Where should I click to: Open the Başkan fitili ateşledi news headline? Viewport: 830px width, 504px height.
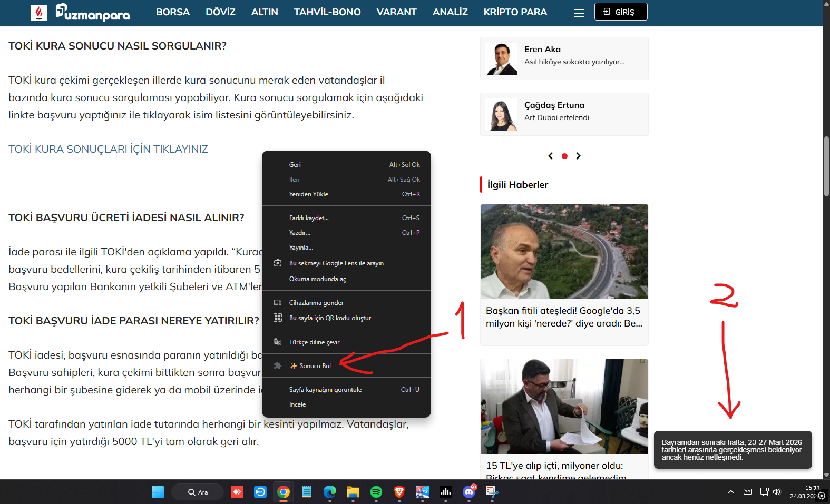point(564,317)
